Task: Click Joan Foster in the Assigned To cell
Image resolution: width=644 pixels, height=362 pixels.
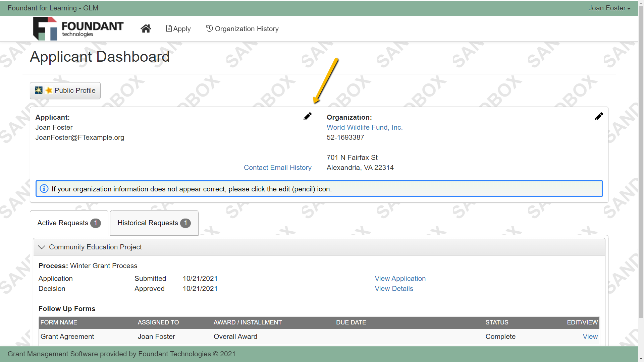Action: [156, 337]
